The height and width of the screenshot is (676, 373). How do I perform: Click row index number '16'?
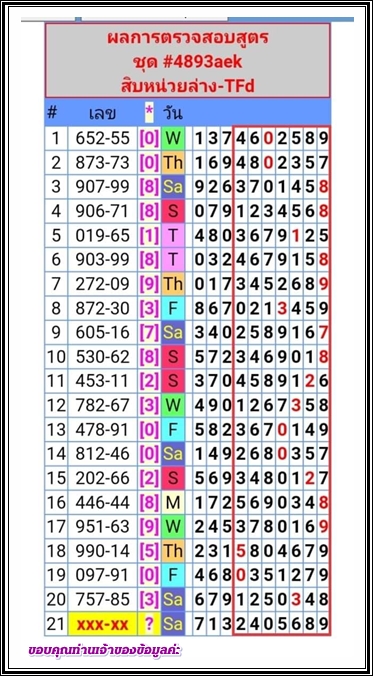[x=55, y=502]
